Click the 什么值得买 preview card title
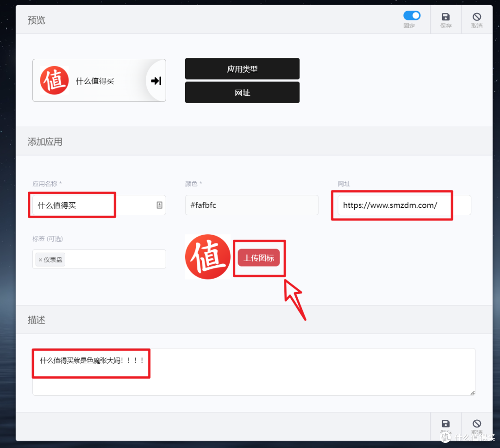This screenshot has height=448, width=500. click(95, 81)
